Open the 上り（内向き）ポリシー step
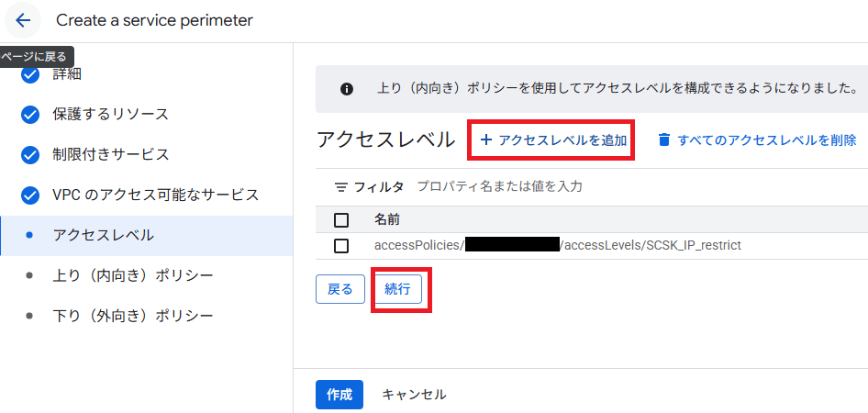The width and height of the screenshot is (868, 413). point(132,275)
